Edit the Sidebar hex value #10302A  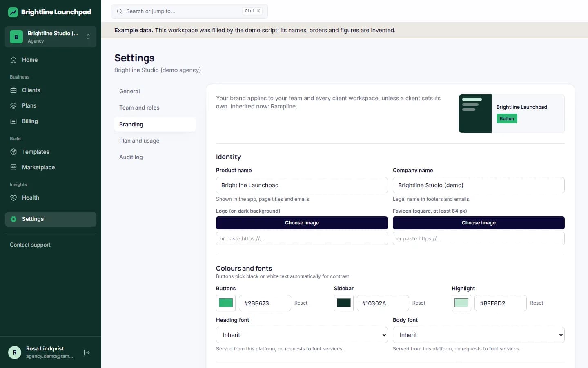click(x=383, y=303)
